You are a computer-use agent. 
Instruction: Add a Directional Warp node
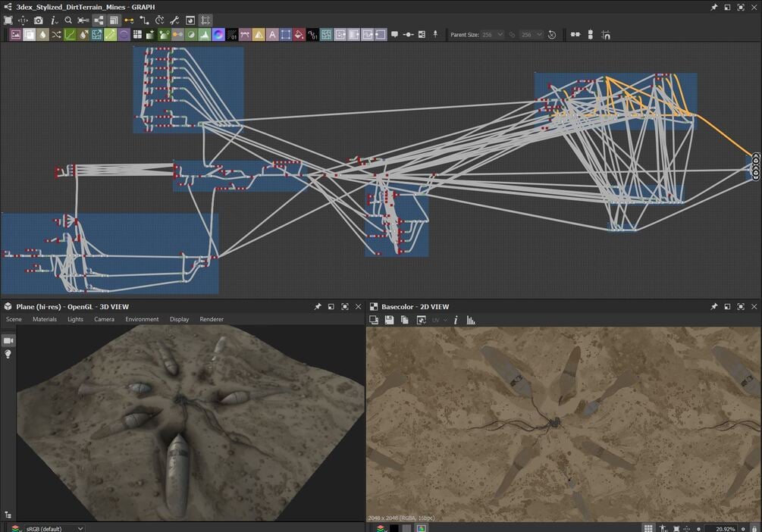[97, 35]
